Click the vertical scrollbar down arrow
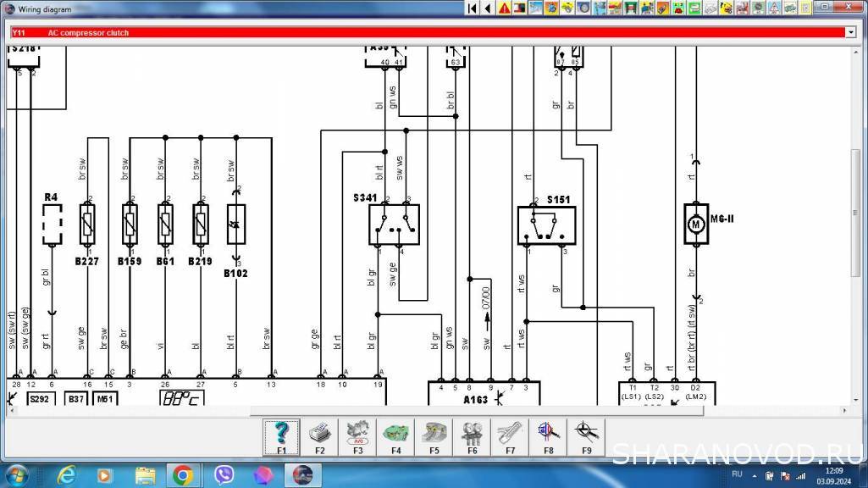The width and height of the screenshot is (868, 488). 855,398
